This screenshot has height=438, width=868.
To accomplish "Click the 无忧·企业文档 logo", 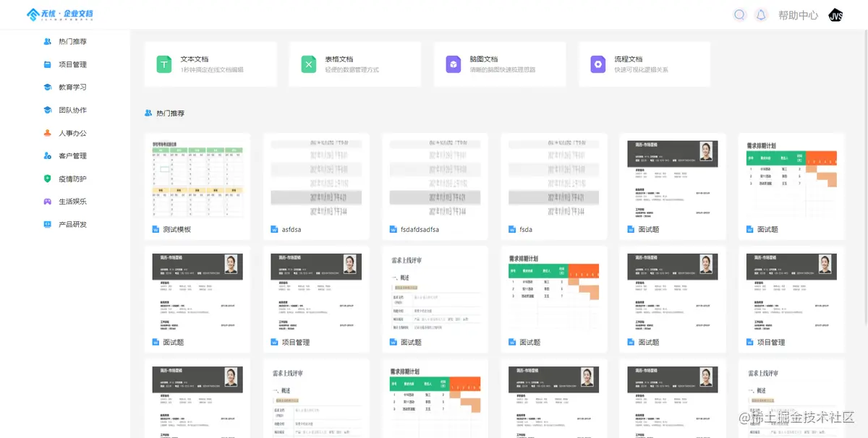I will pos(60,14).
